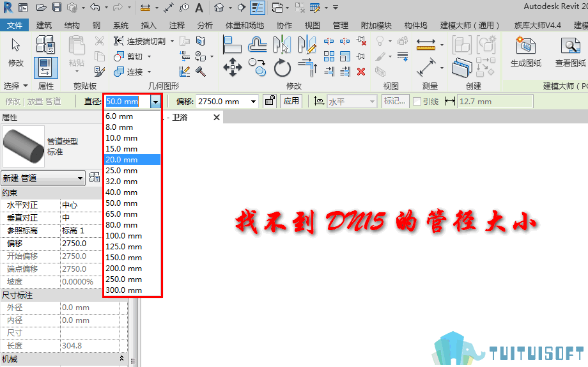Select the Copy tool
Screen dimensions: 588x367
pos(258,68)
